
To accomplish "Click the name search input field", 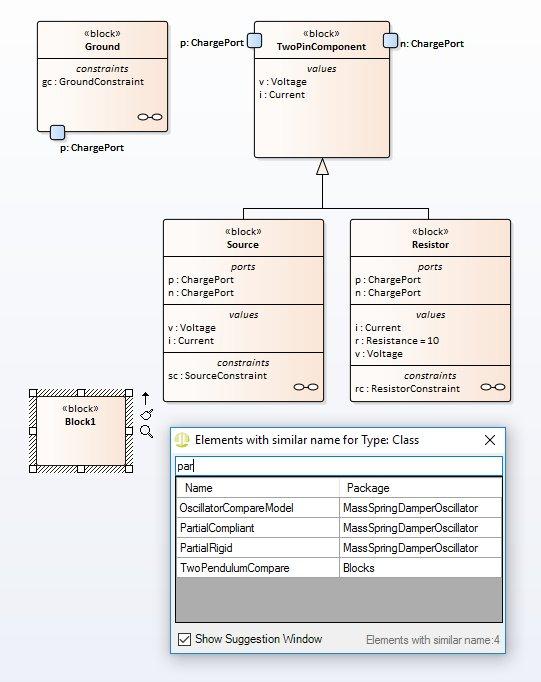I will click(x=339, y=466).
